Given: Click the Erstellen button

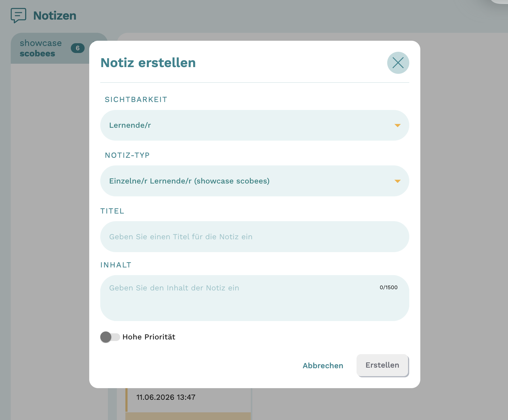Looking at the screenshot, I should coord(382,365).
